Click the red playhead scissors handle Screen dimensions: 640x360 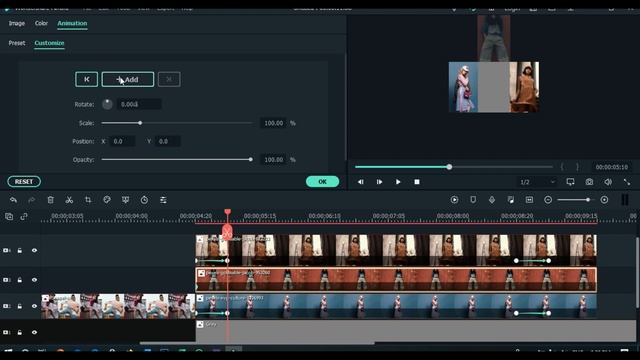coord(227,233)
